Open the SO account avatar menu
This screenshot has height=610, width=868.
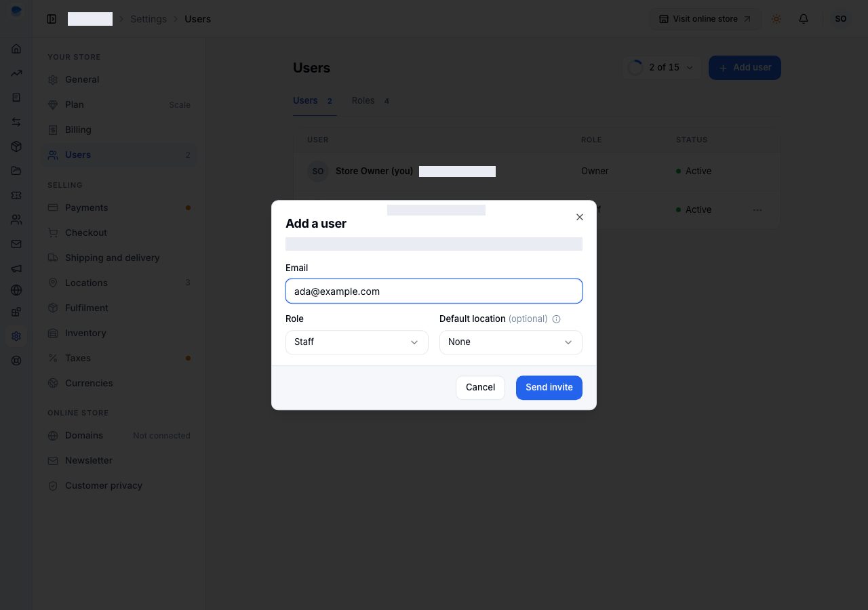(841, 19)
